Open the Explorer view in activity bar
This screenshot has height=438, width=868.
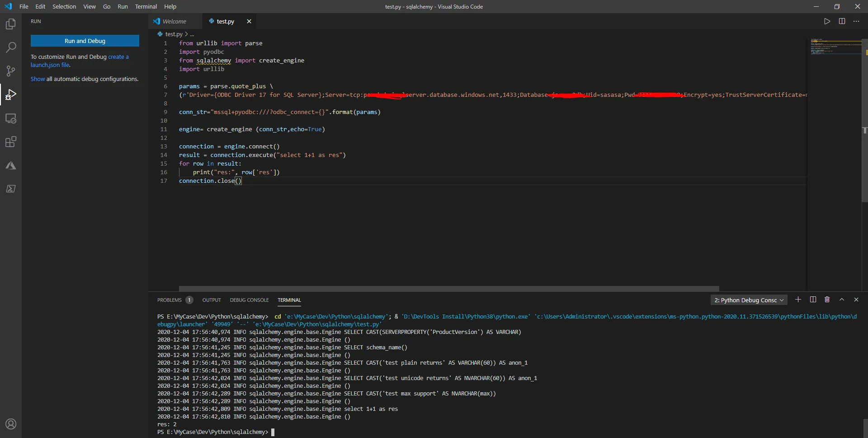pyautogui.click(x=11, y=24)
